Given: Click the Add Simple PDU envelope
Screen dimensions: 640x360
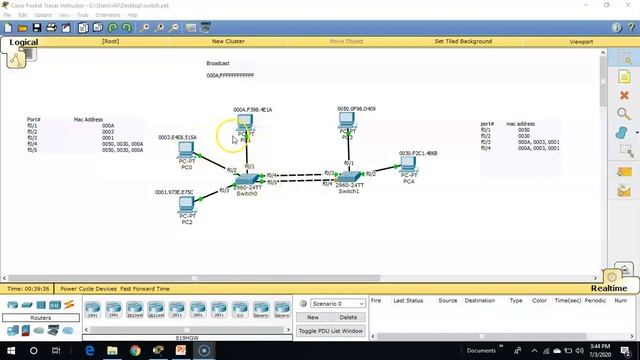Looking at the screenshot, I should (624, 172).
